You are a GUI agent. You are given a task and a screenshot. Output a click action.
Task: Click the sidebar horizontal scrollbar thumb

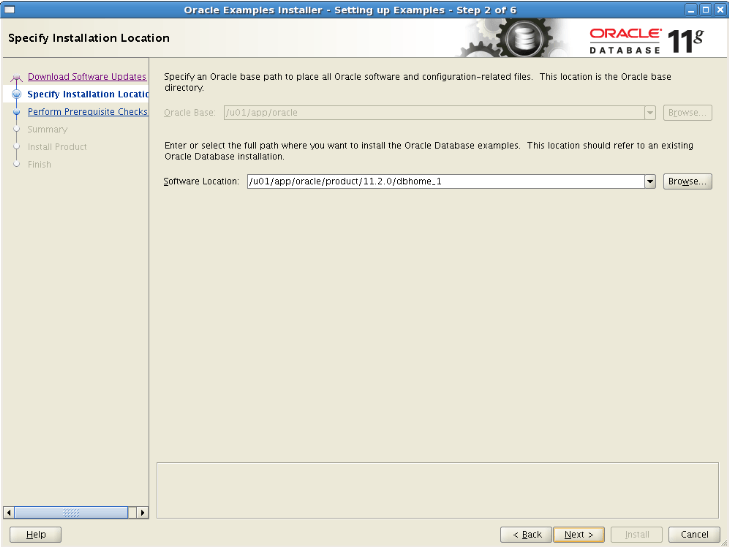[x=71, y=513]
